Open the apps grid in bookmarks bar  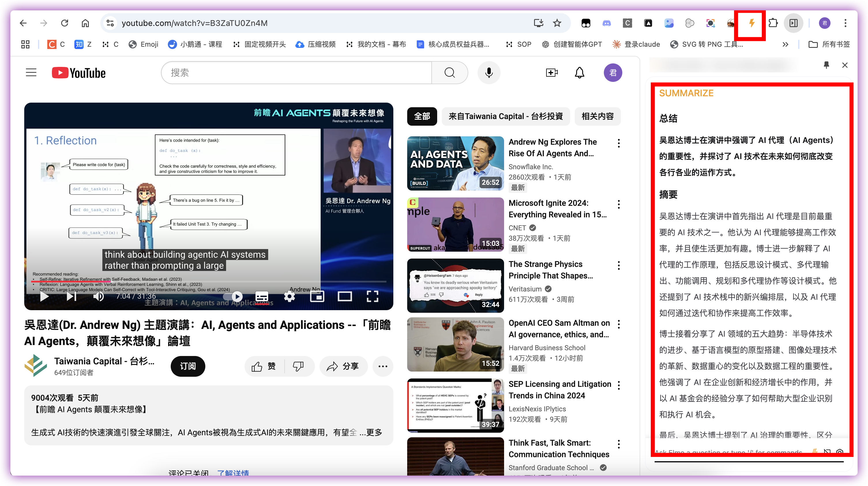[x=25, y=44]
